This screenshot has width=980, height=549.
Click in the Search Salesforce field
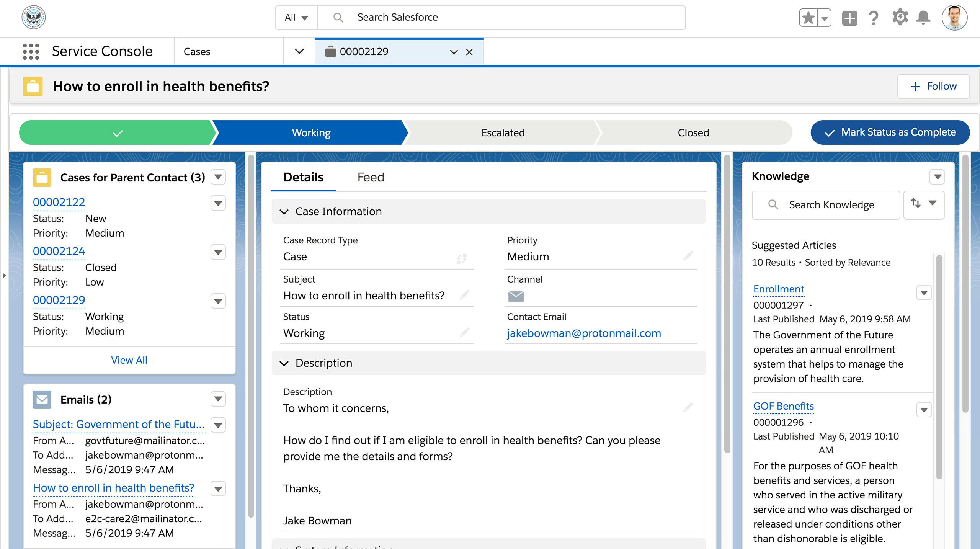click(501, 18)
